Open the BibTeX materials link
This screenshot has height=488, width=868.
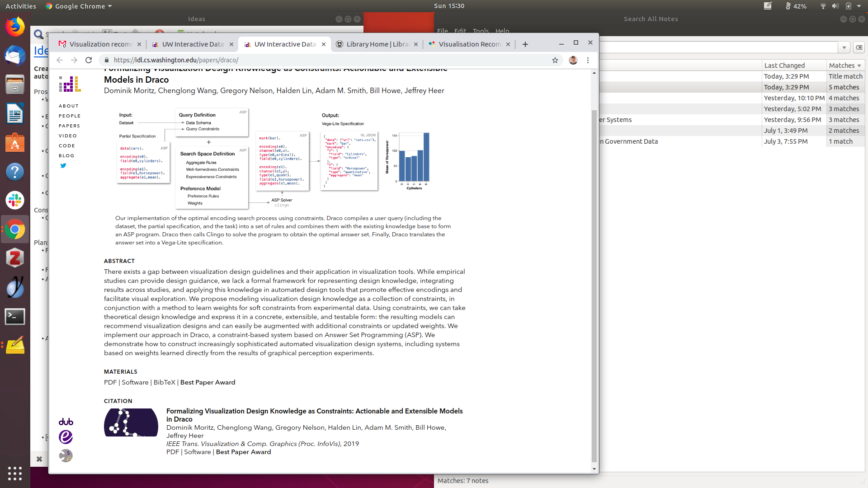tap(164, 382)
